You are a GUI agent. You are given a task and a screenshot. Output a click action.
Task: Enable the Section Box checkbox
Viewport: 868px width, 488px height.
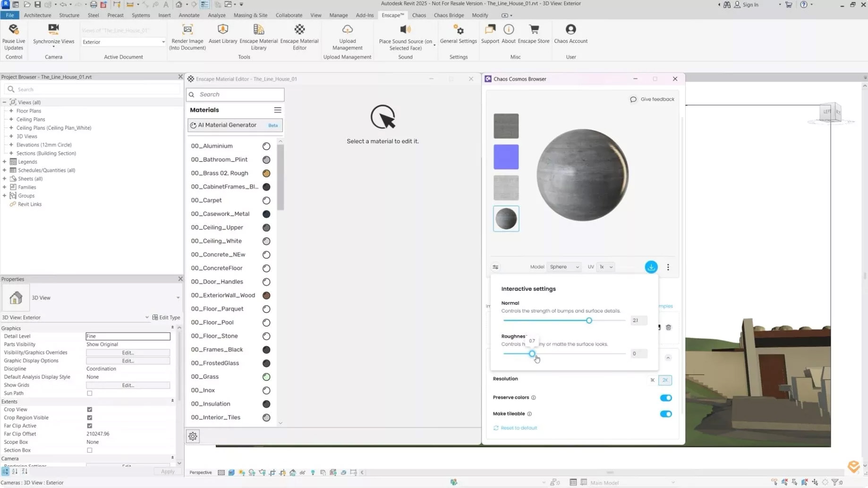pyautogui.click(x=89, y=450)
